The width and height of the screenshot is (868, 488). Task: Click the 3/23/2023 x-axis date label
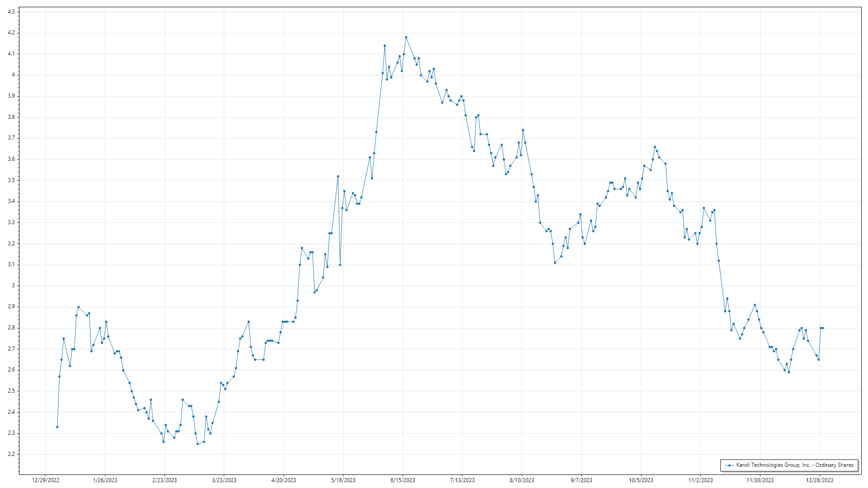224,480
